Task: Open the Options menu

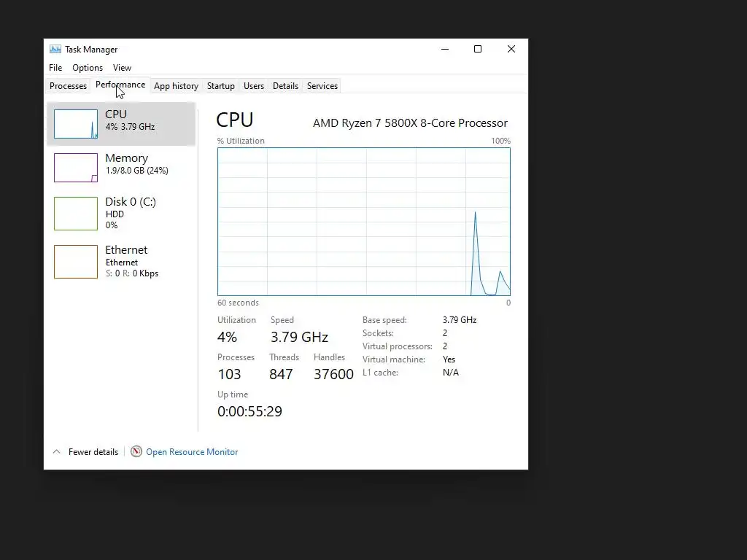Action: [88, 68]
